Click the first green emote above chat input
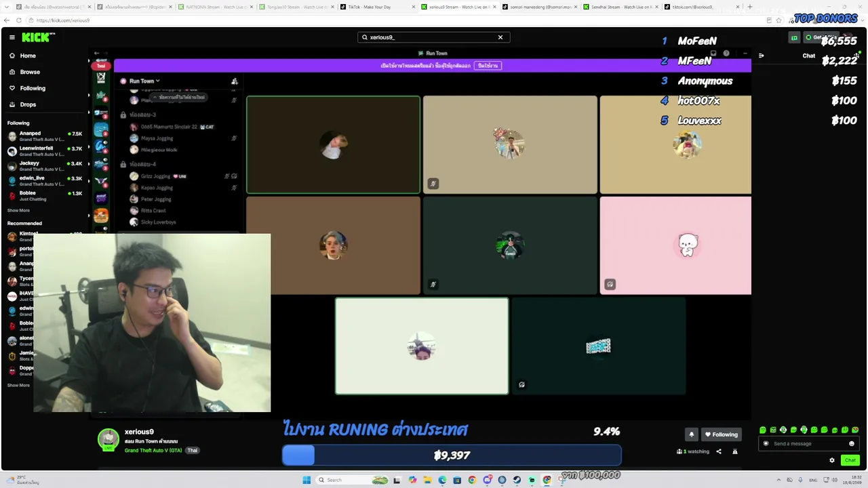 (x=763, y=430)
